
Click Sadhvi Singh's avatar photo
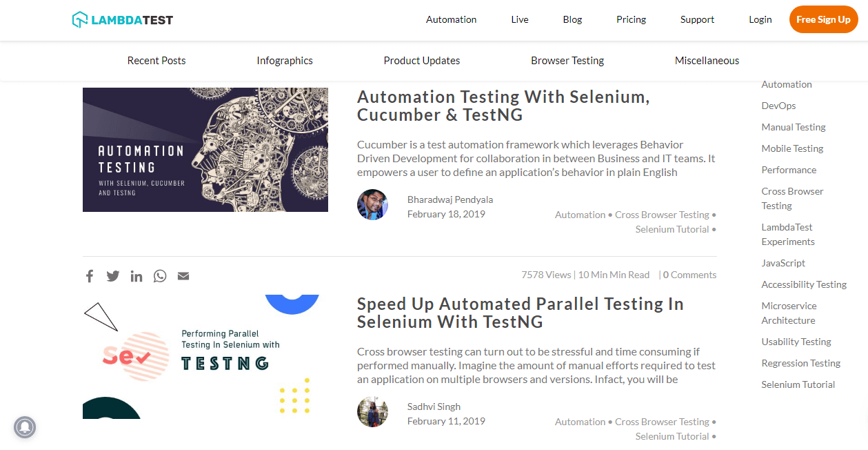(x=372, y=412)
